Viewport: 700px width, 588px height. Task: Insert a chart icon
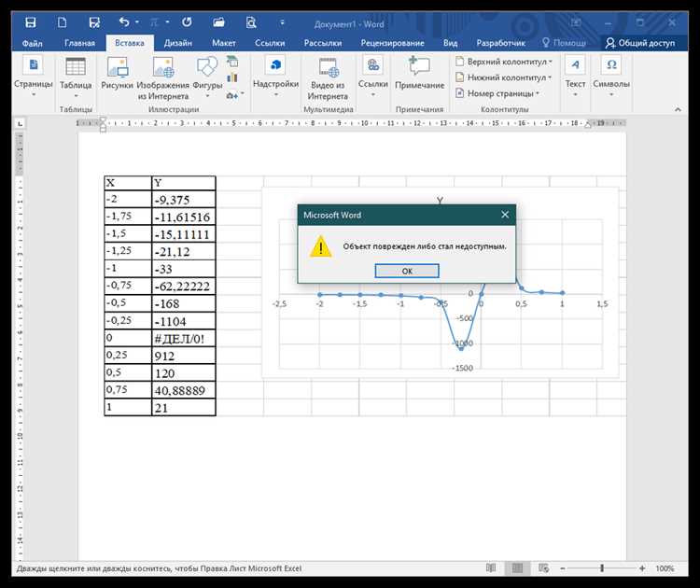point(232,78)
